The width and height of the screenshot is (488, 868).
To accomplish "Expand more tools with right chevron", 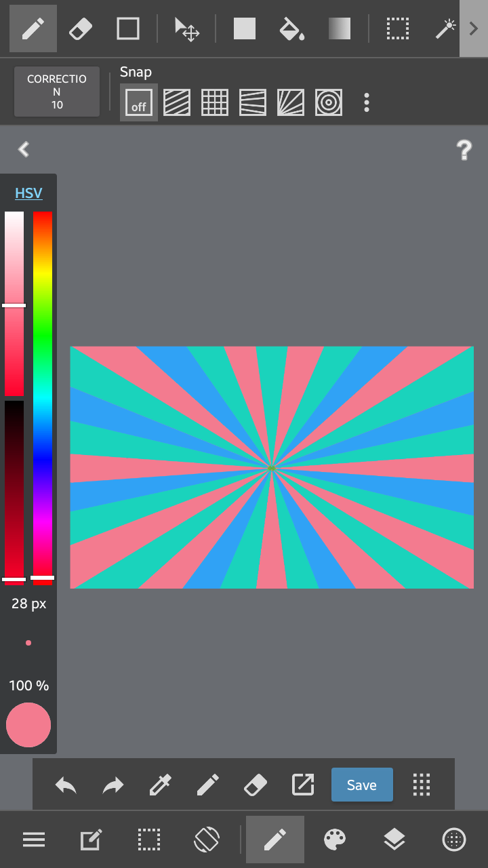I will [474, 28].
